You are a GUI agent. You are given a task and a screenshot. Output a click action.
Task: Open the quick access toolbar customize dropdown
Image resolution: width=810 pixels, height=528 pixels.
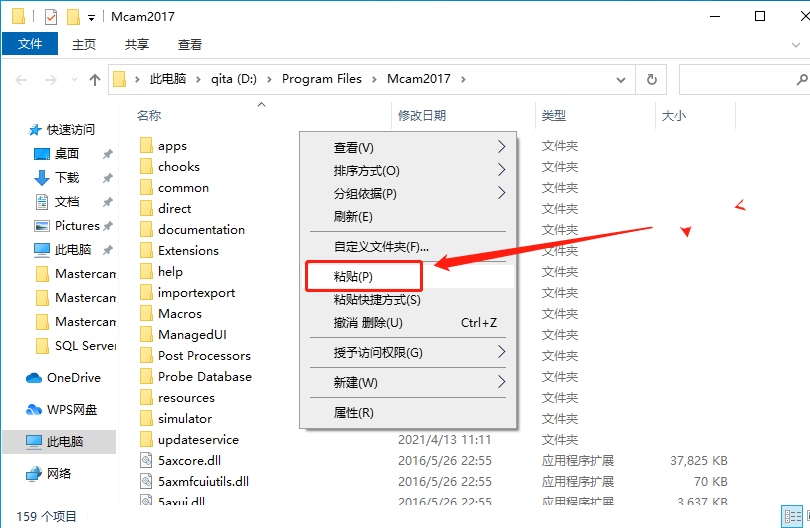click(x=91, y=18)
